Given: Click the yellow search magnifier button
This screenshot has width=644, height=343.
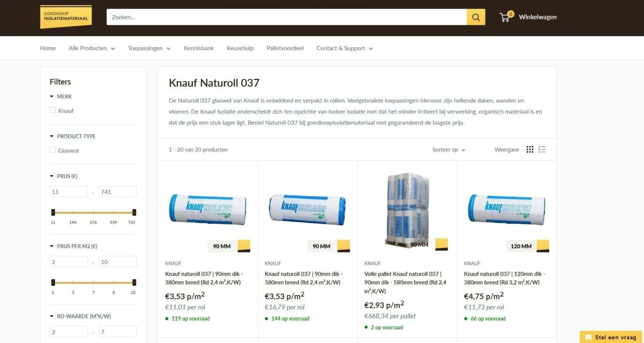Looking at the screenshot, I should pyautogui.click(x=476, y=17).
